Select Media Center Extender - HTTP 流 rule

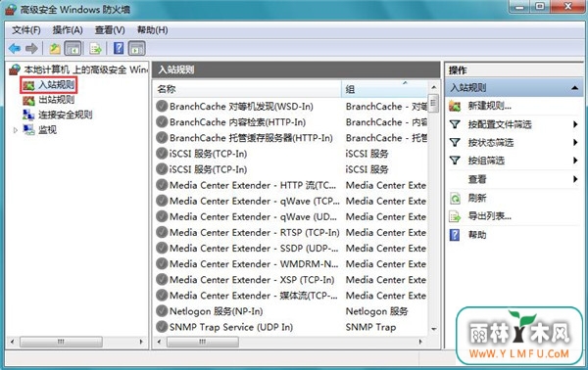[253, 185]
